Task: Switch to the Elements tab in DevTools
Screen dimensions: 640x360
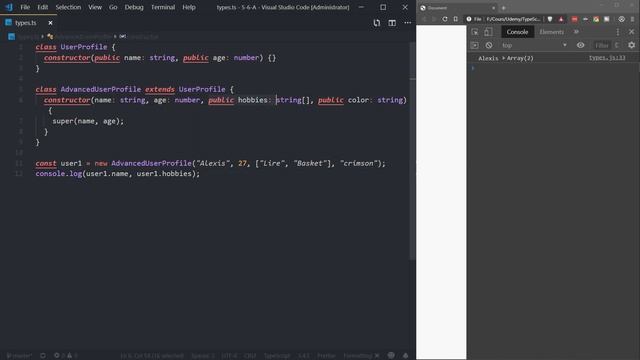Action: click(x=551, y=32)
